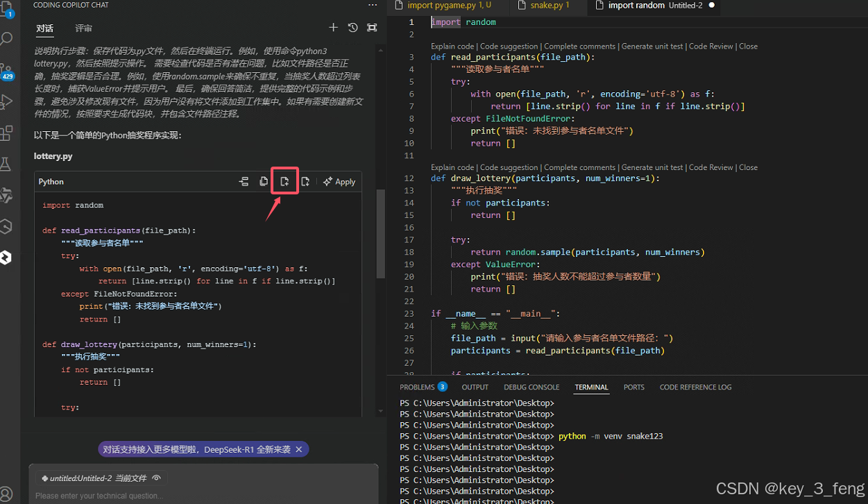
Task: Click Code suggestion above draw_lottery
Action: point(509,167)
